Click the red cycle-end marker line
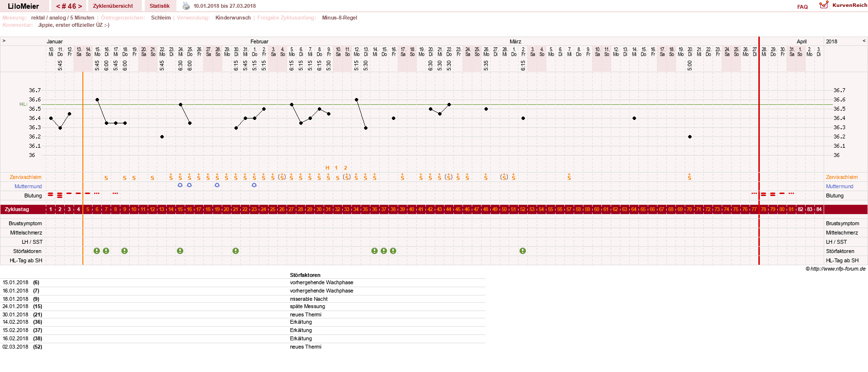 (759, 151)
